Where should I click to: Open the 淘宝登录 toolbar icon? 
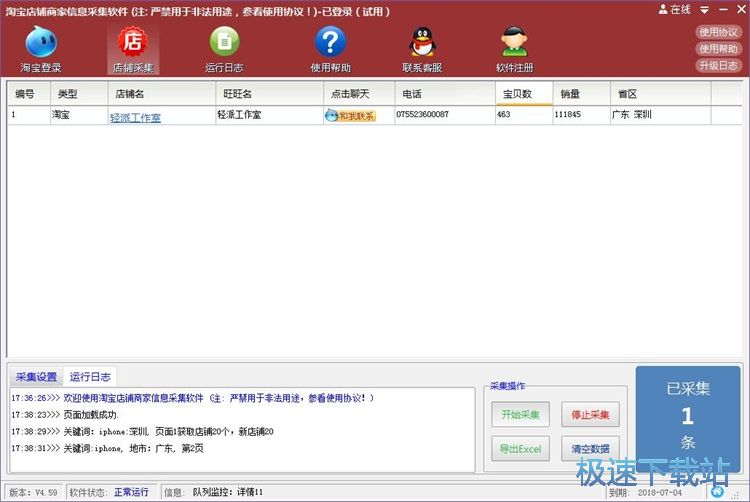[41, 49]
